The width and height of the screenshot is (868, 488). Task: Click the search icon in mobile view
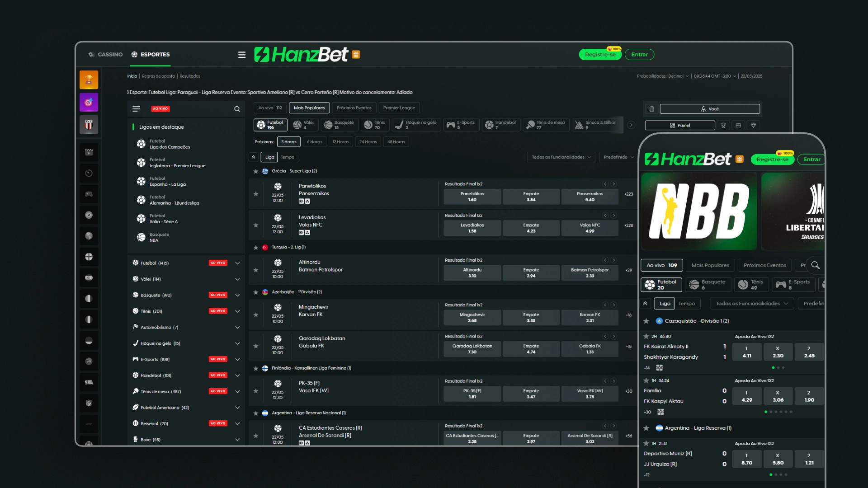click(x=815, y=265)
